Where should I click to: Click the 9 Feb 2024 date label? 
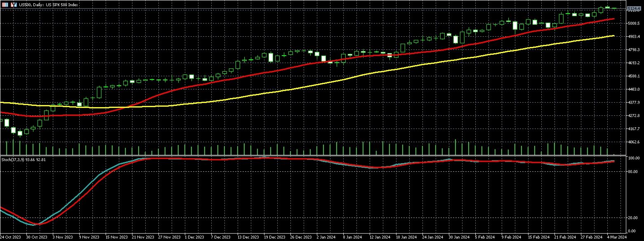(x=511, y=237)
